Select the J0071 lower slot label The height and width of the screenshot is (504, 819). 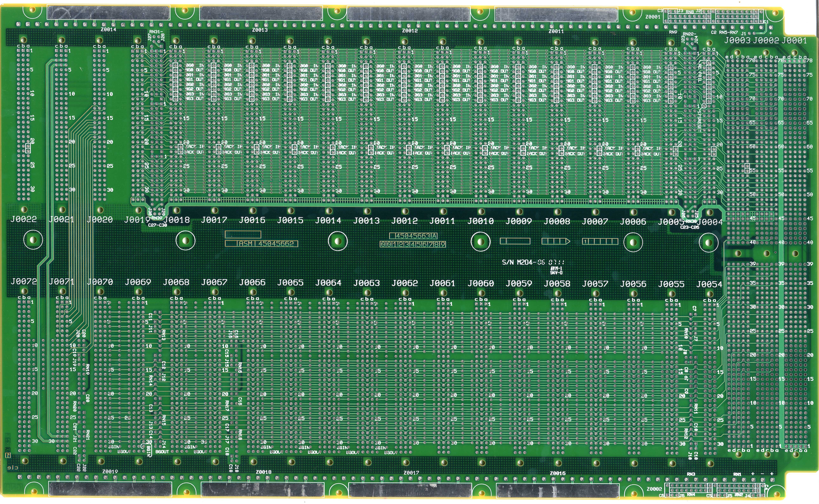[x=62, y=282]
